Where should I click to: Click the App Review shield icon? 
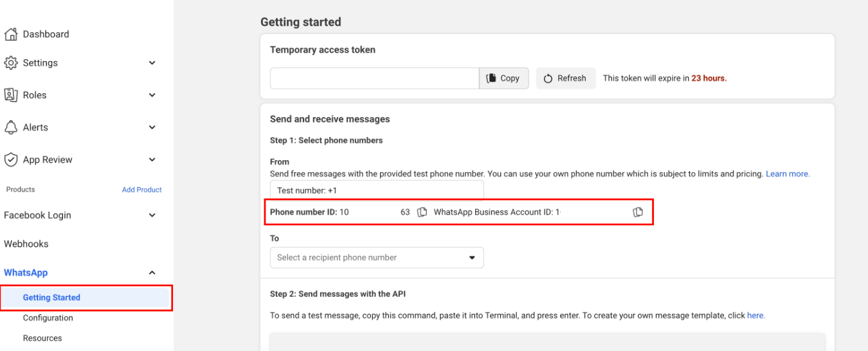(x=10, y=159)
